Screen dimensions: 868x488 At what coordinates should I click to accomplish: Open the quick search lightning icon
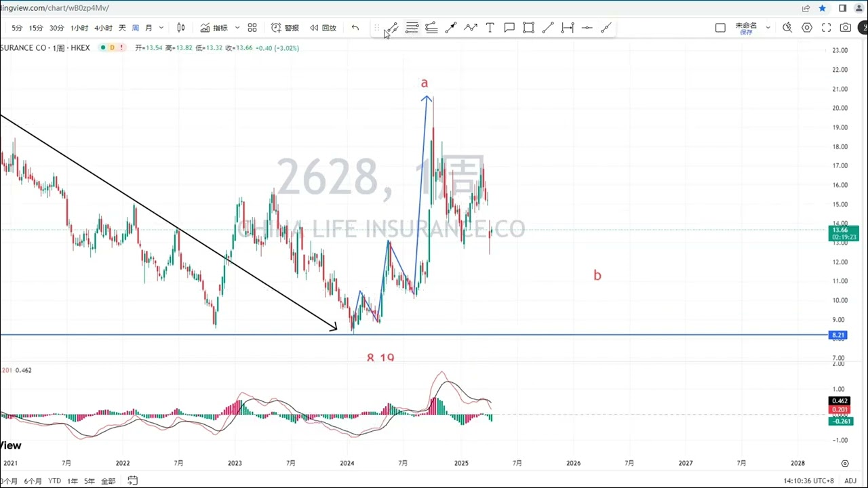click(787, 28)
